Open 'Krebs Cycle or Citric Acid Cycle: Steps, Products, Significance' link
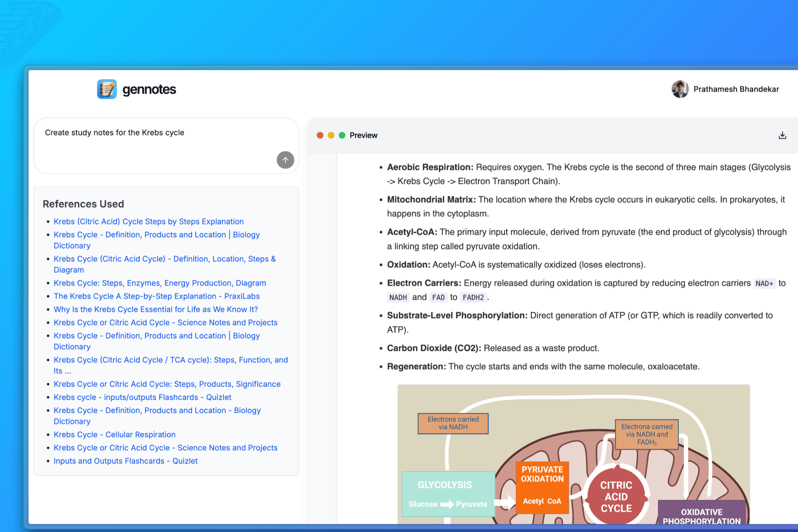This screenshot has width=798, height=532. [167, 384]
